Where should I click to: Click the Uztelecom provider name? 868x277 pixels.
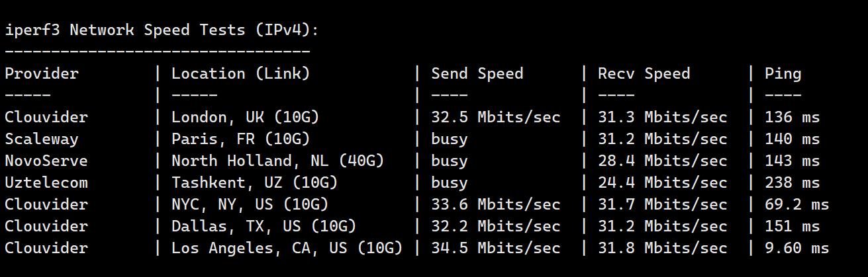pyautogui.click(x=46, y=183)
